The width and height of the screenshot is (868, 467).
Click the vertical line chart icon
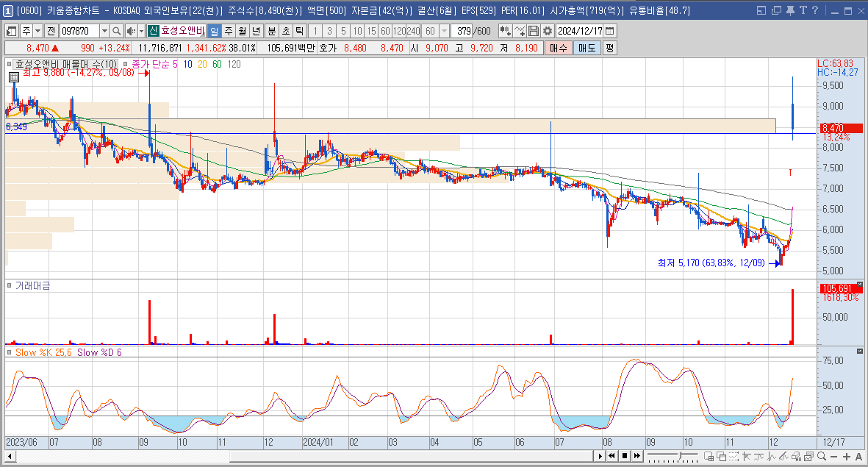[x=772, y=457]
